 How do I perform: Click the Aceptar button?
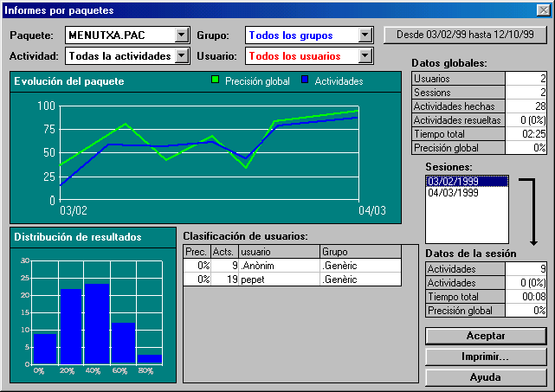pos(486,336)
